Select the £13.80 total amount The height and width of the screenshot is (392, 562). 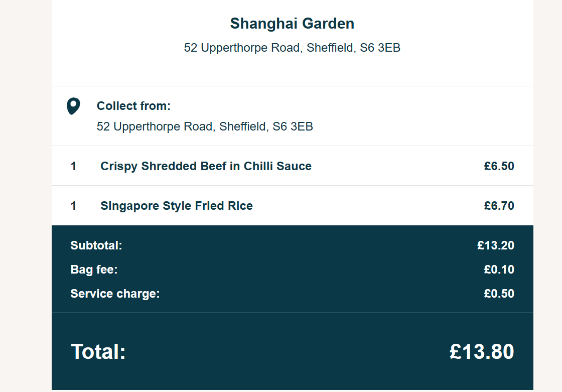click(x=481, y=351)
